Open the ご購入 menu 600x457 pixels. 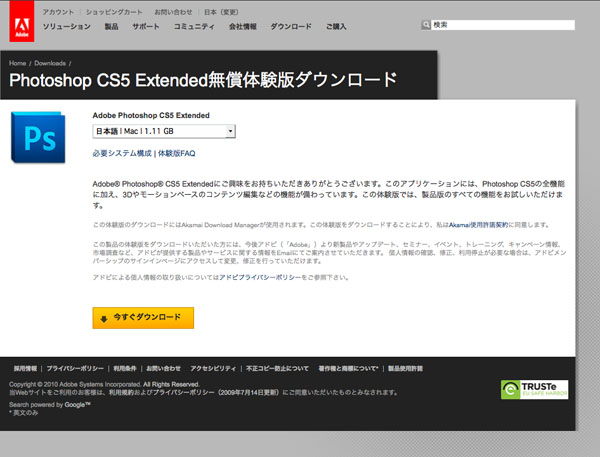coord(336,26)
